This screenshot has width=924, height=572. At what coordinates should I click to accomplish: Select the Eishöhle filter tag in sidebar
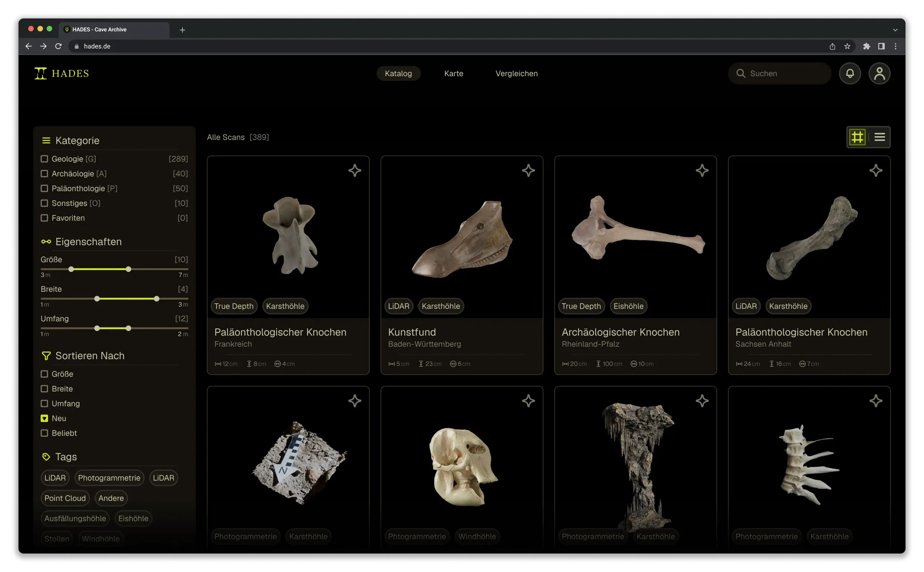tap(133, 519)
